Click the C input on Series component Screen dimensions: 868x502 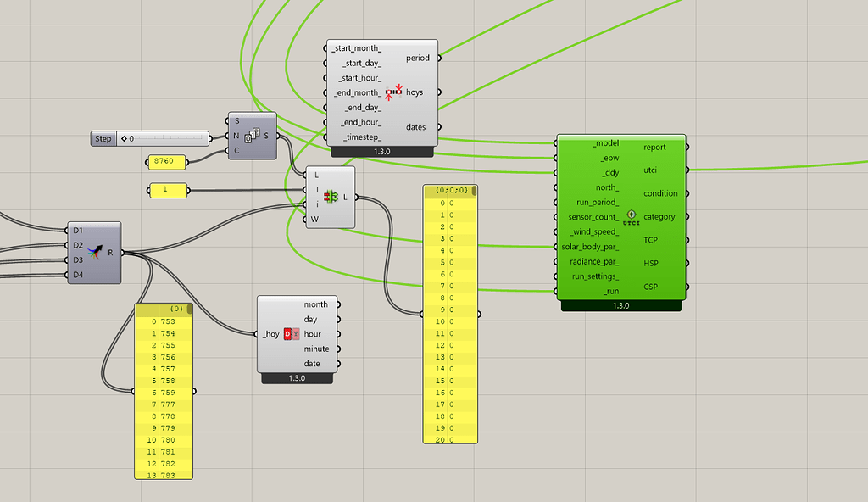pyautogui.click(x=236, y=151)
